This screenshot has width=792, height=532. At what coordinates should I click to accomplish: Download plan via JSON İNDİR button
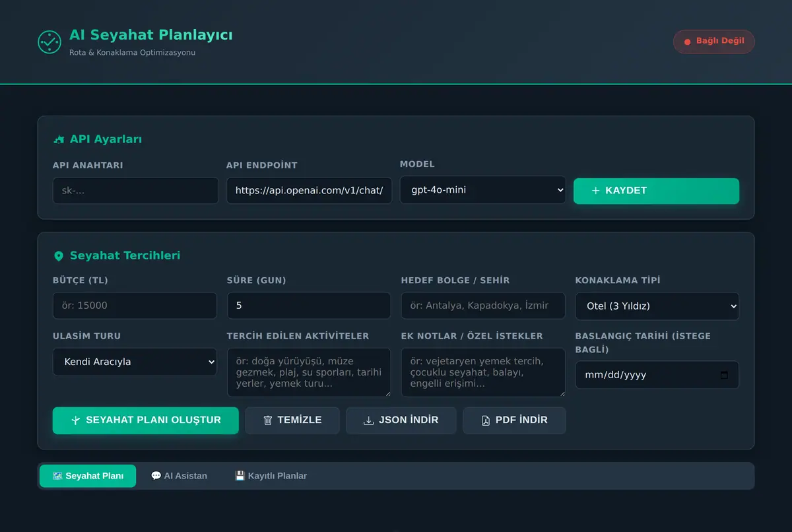click(401, 420)
